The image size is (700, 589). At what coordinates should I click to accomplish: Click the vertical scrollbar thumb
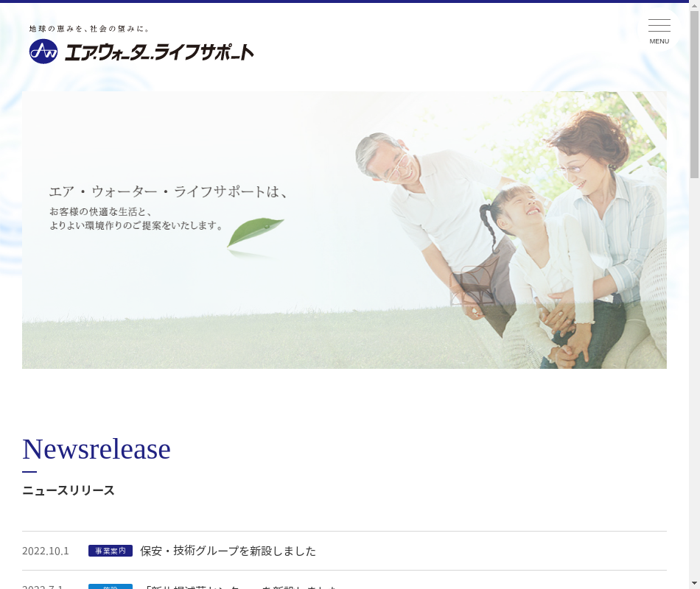coord(694,94)
